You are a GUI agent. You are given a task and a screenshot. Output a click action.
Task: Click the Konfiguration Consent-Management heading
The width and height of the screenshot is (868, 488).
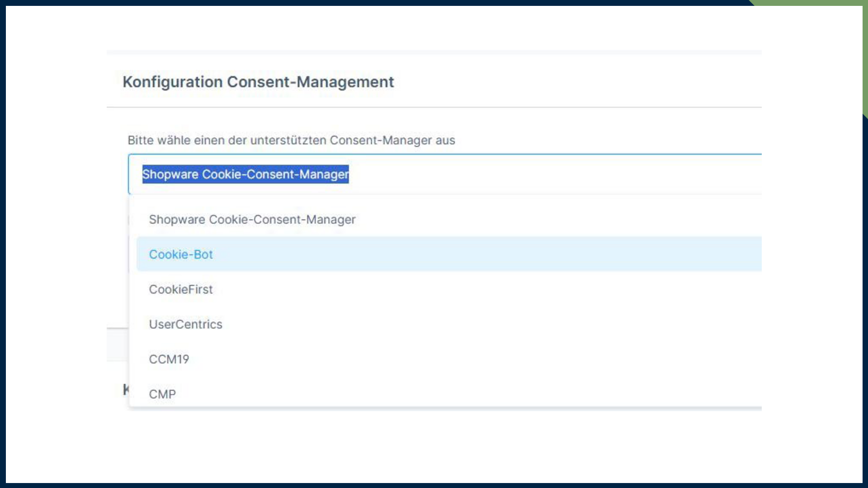(258, 82)
